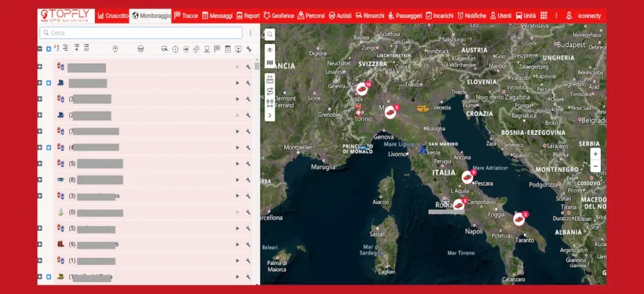Click the TOPFLY GPS Solutions logo
Screen dimensions: 644x294
point(65,16)
